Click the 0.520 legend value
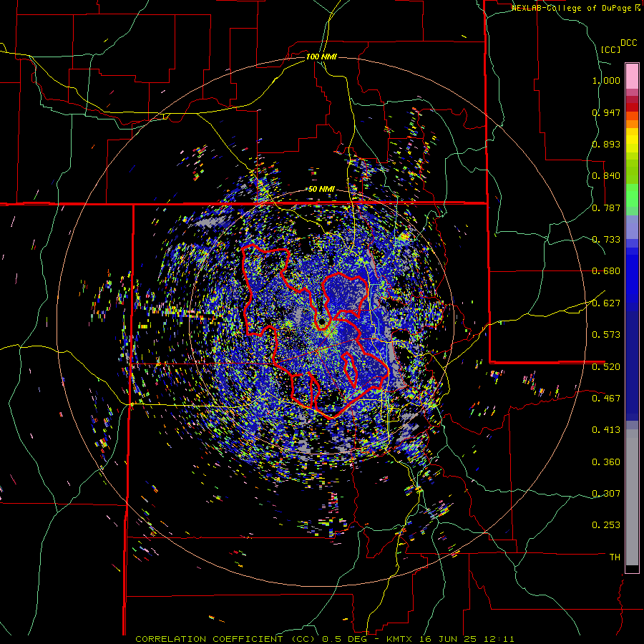644x644 pixels. pyautogui.click(x=606, y=367)
